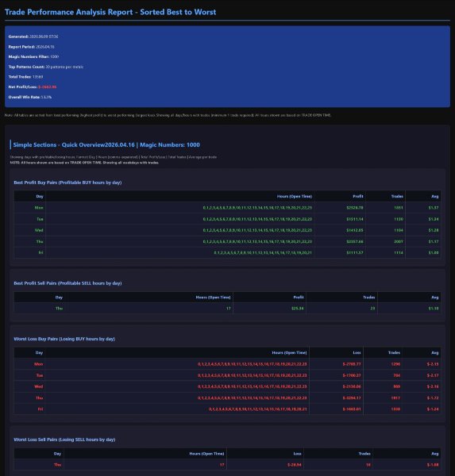This screenshot has height=476, width=455.
Task: Click the Avg value in green Wed row
Action: pyautogui.click(x=434, y=230)
